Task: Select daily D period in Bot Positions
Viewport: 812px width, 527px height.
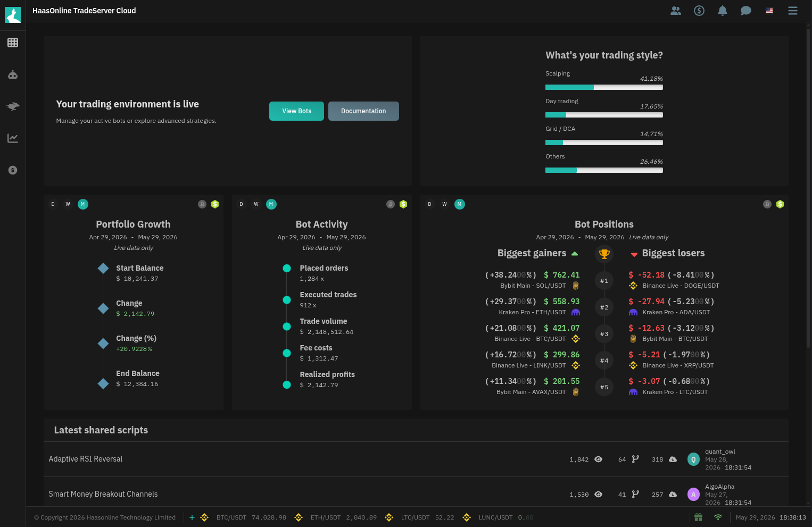Action: (x=429, y=204)
